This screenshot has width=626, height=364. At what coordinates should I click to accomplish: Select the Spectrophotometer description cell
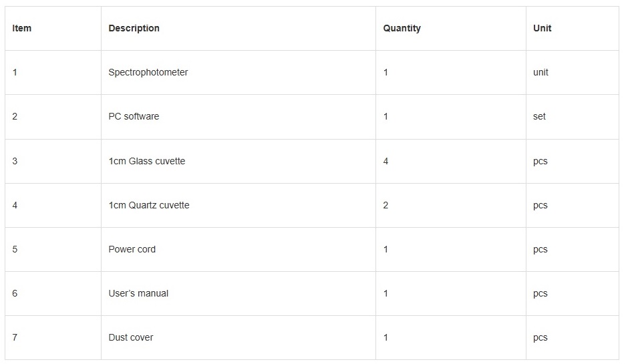[x=148, y=72]
